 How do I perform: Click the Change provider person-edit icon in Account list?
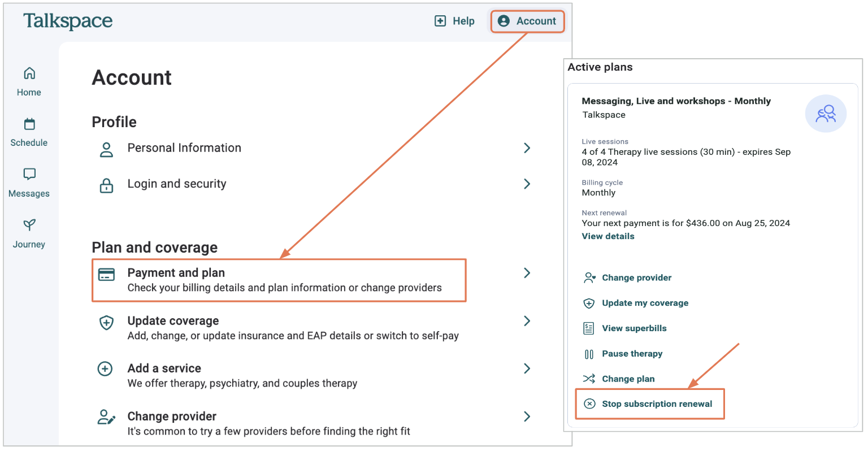(x=106, y=418)
